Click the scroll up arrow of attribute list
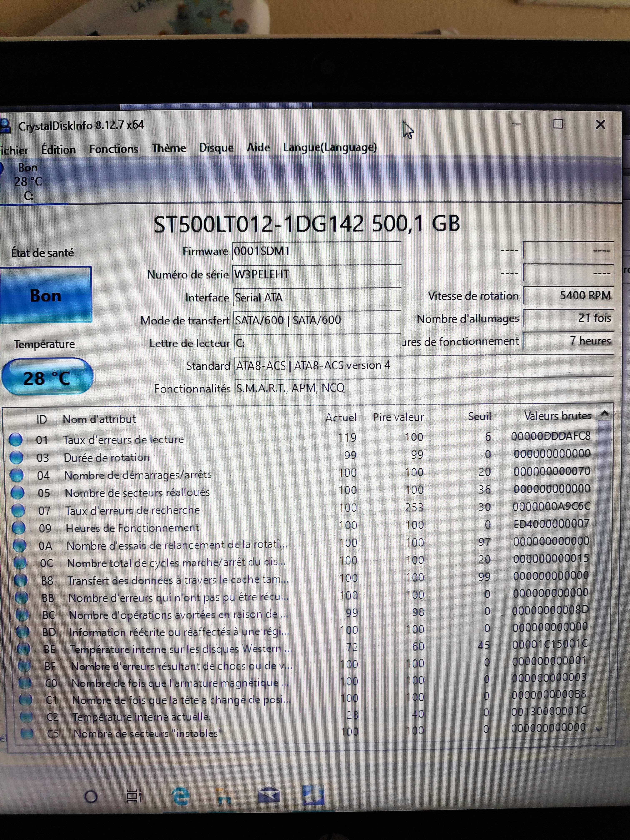Image resolution: width=630 pixels, height=840 pixels. [605, 413]
